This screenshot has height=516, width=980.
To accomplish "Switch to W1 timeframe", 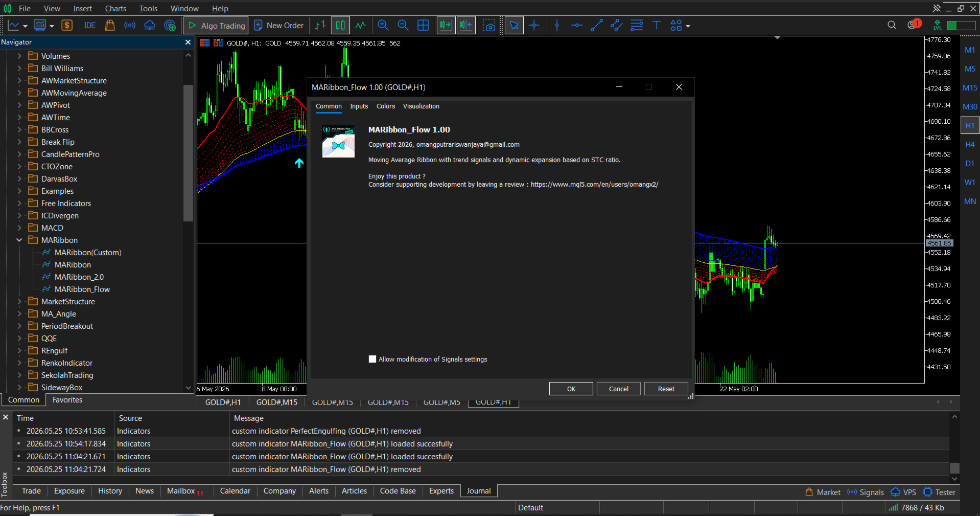I will pyautogui.click(x=970, y=183).
